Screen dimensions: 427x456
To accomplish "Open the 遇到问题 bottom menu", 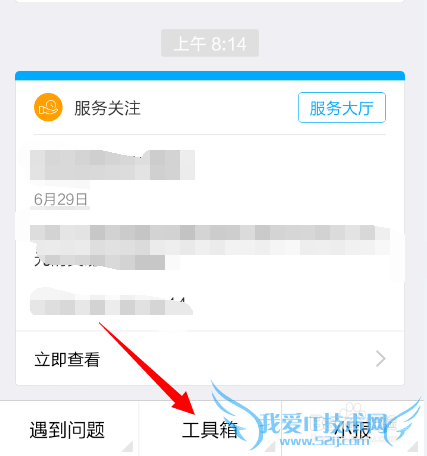I will pos(67,430).
